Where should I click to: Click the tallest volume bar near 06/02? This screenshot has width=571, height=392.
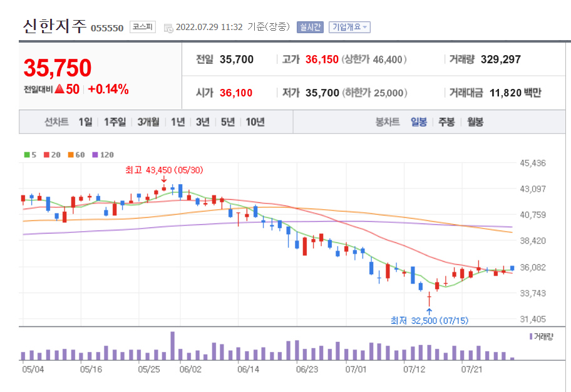[x=172, y=346]
